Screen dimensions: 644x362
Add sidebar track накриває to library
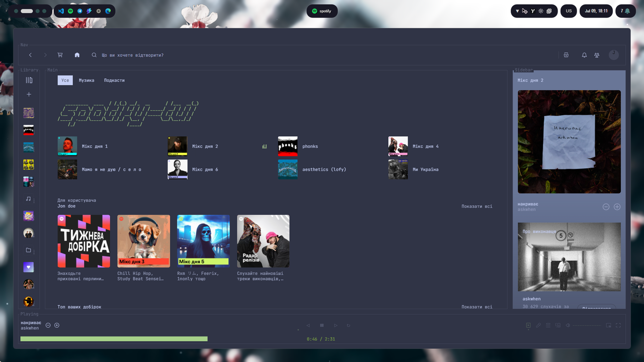617,207
